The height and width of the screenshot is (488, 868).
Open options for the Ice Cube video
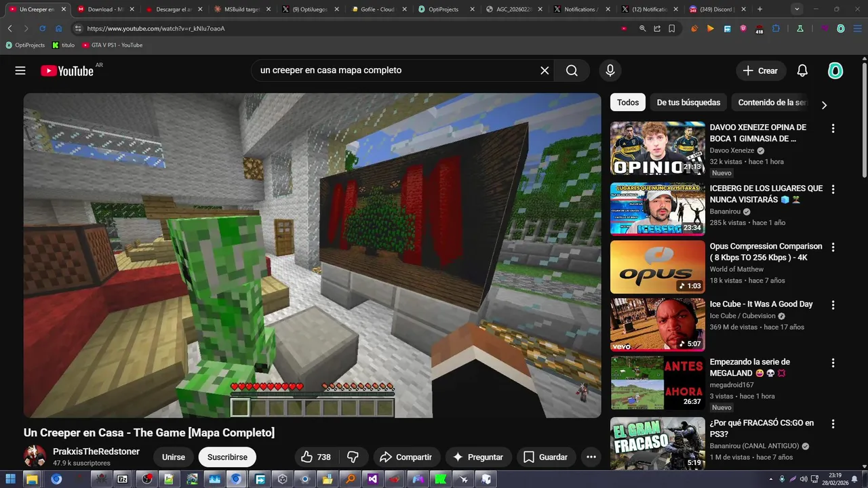click(833, 305)
